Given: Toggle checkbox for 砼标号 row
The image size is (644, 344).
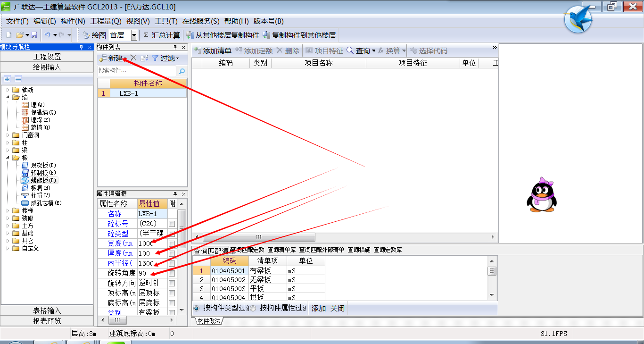Looking at the screenshot, I should coord(172,224).
